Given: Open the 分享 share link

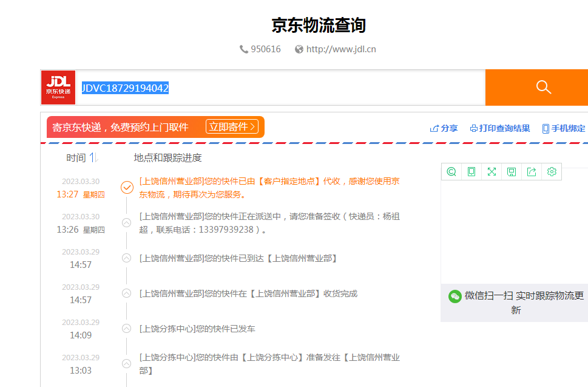Looking at the screenshot, I should (x=444, y=128).
